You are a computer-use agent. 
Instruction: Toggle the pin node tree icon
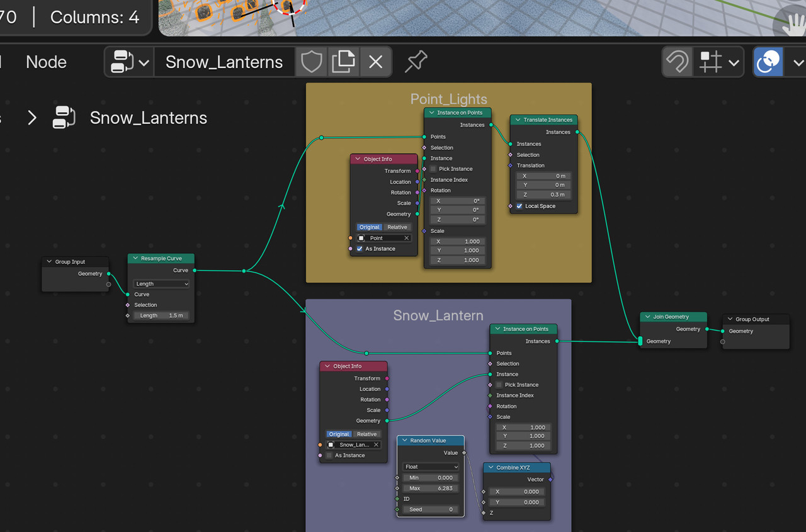coord(416,62)
